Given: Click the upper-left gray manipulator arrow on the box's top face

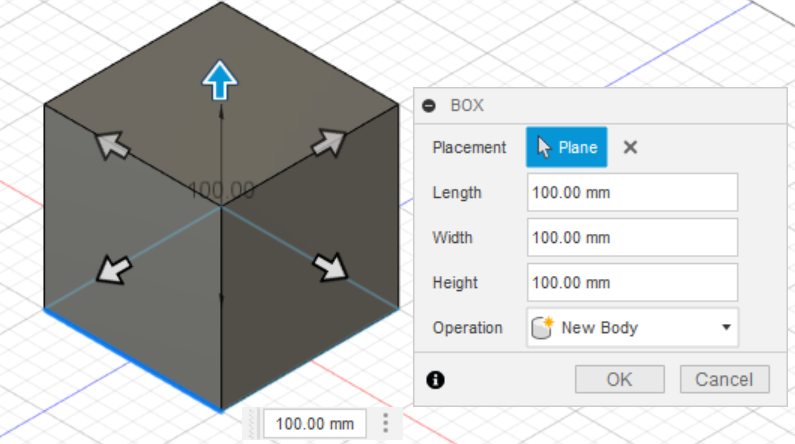Looking at the screenshot, I should [x=113, y=145].
